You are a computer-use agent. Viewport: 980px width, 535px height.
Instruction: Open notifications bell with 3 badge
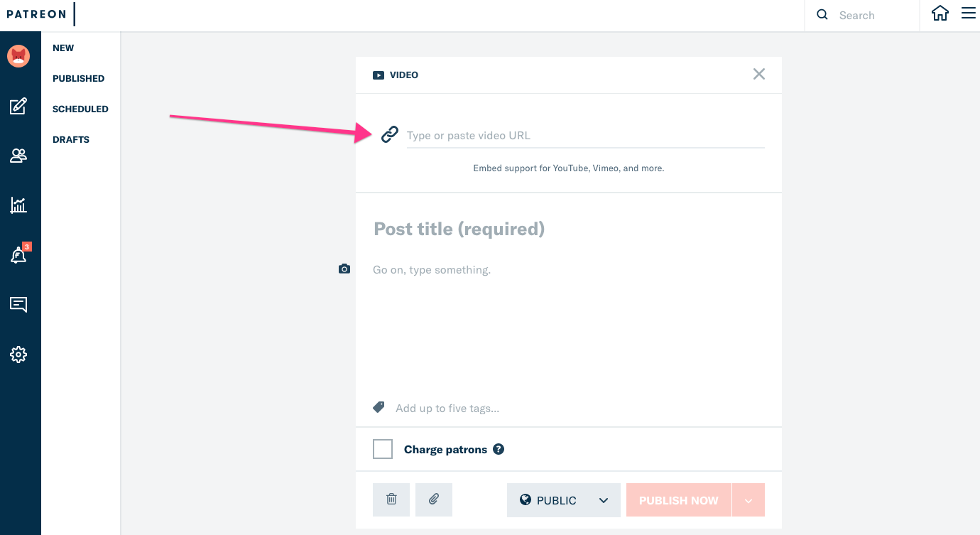18,256
